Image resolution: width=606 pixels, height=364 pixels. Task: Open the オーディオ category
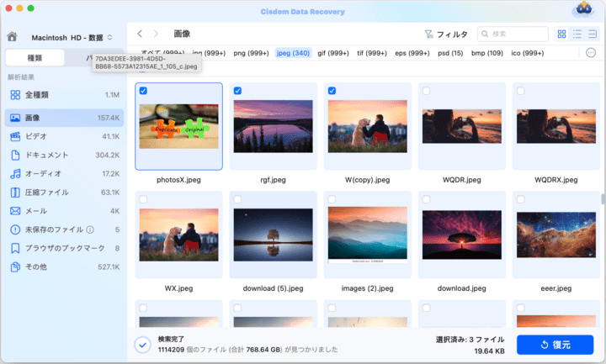[64, 174]
